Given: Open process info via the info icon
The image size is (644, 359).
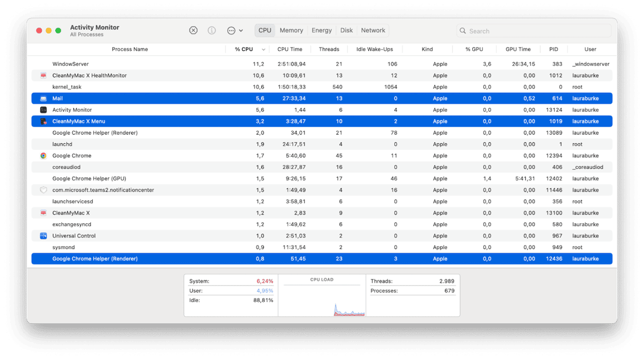Looking at the screenshot, I should pyautogui.click(x=211, y=30).
